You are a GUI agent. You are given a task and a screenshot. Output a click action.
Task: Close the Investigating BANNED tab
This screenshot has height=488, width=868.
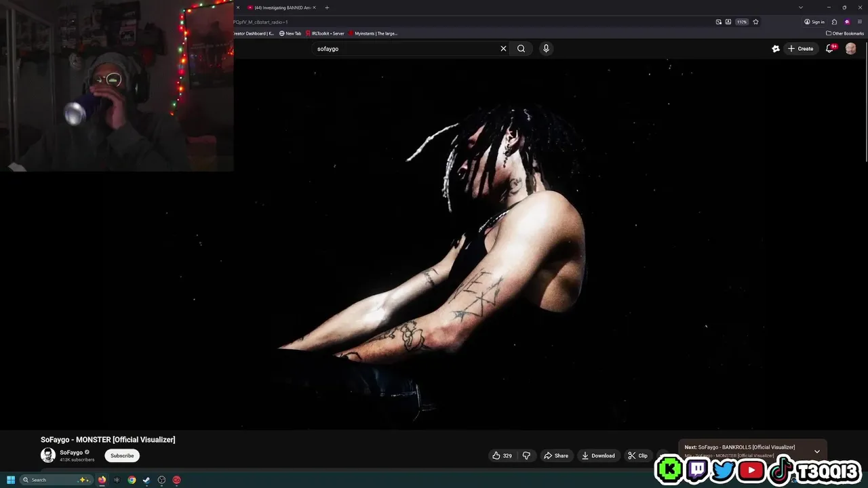314,7
